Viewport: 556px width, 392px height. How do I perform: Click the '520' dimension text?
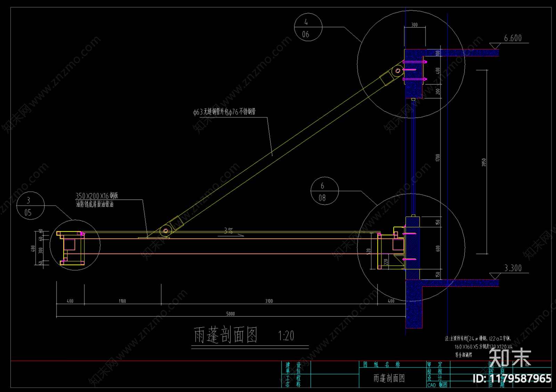(369, 251)
